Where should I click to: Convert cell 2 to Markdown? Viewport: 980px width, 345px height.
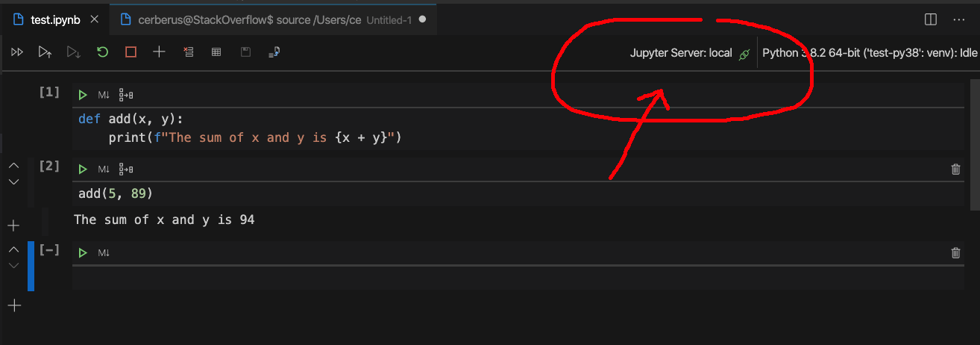pos(104,170)
